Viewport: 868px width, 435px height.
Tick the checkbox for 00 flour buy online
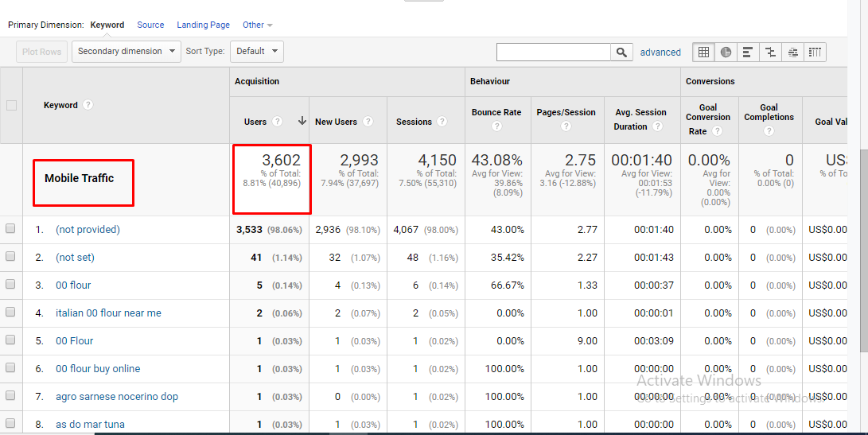tap(10, 367)
